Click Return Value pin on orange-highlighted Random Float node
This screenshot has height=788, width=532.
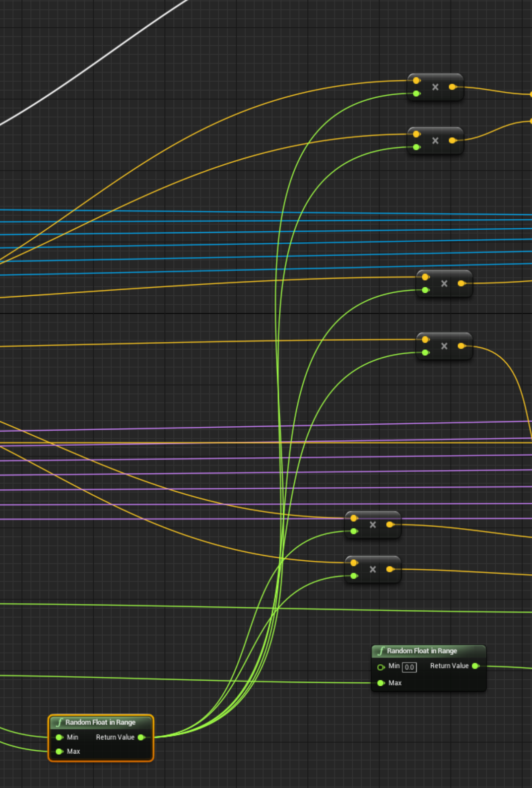pos(141,737)
